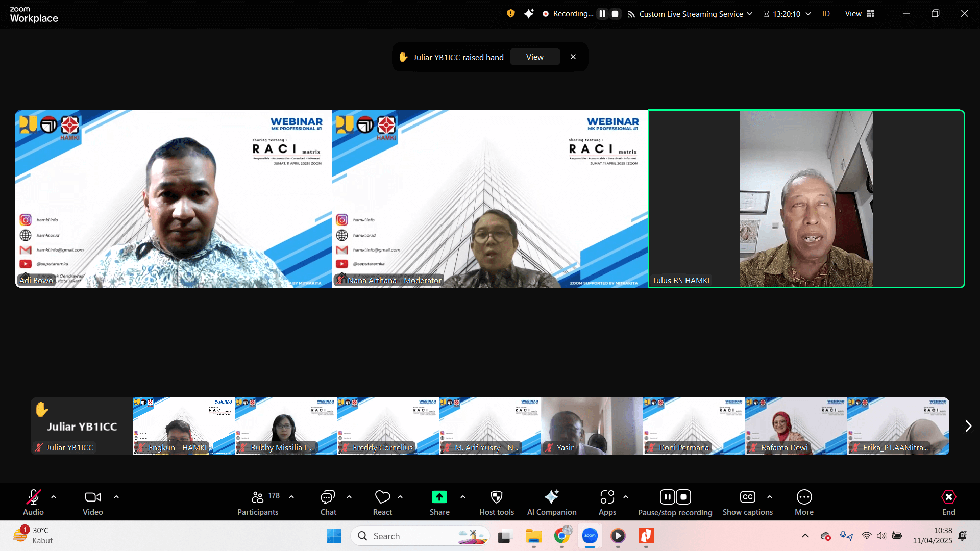Open Google Chrome from the taskbar

pos(561,536)
